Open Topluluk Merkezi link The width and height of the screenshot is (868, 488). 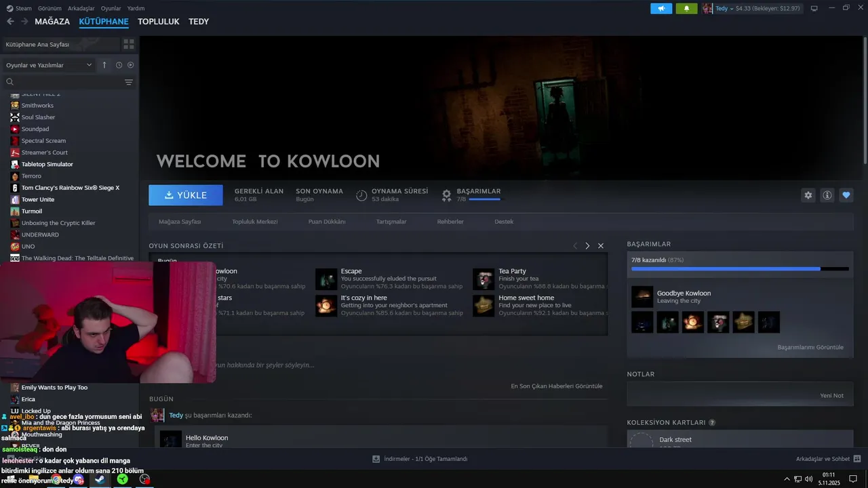click(x=255, y=222)
